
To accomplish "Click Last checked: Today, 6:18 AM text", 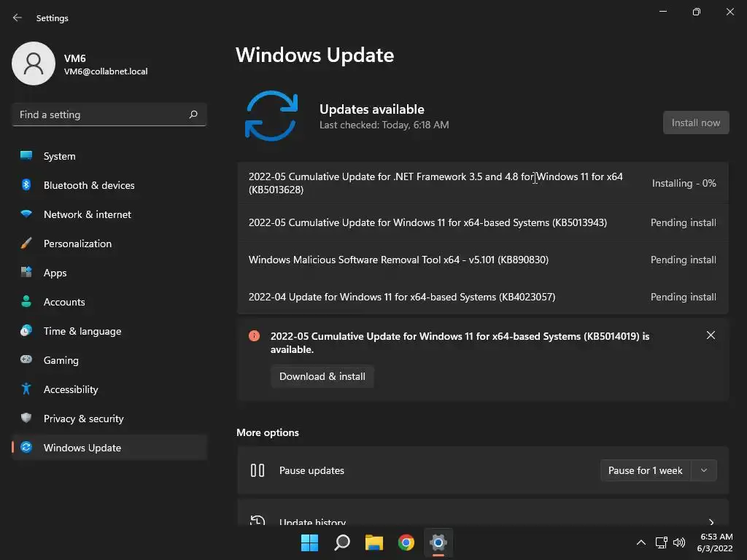I will (x=384, y=125).
